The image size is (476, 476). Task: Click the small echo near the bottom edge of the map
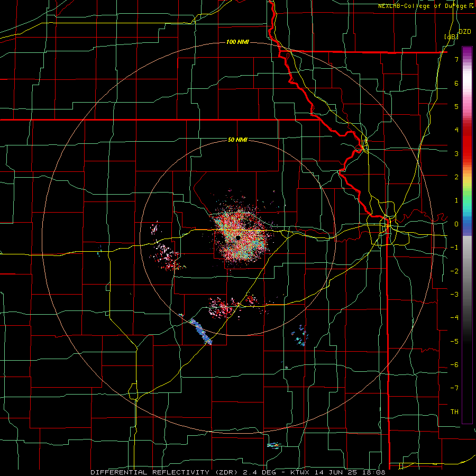pyautogui.click(x=273, y=445)
